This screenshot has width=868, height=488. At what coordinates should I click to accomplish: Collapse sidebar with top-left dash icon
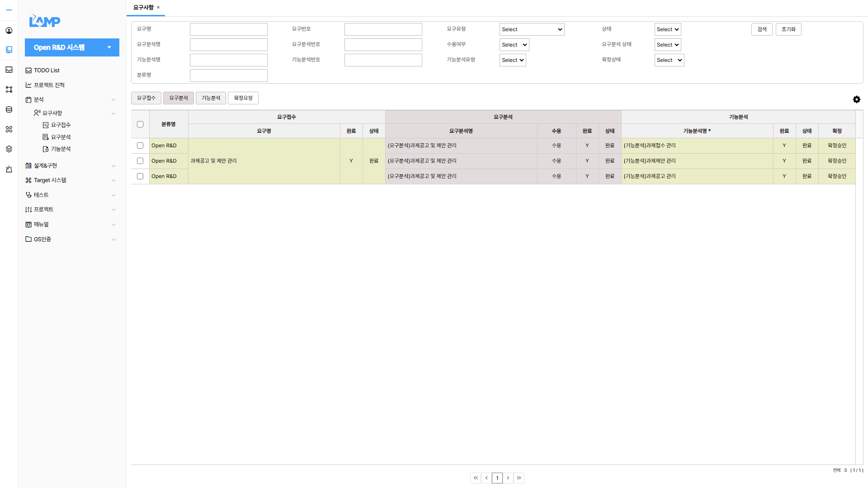click(x=9, y=10)
